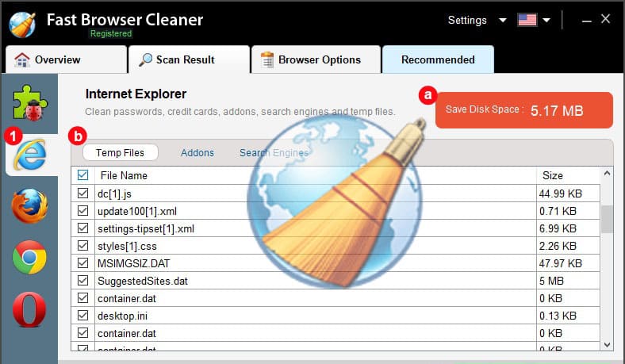Switch to the Scan Result tab

click(x=189, y=59)
